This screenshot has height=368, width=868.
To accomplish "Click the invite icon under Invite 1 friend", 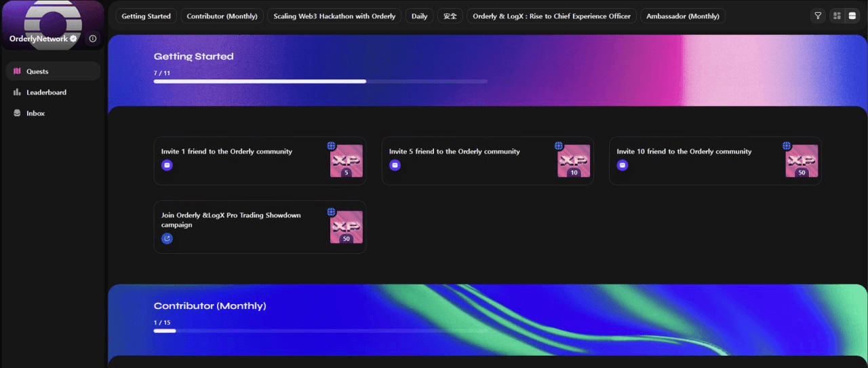I will 167,165.
